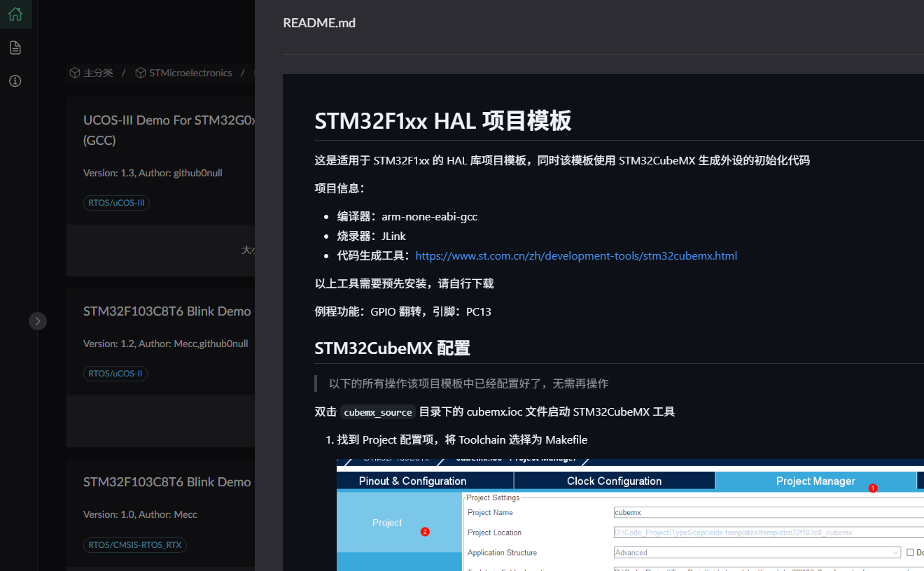
Task: Click the README.md panel title
Action: [319, 23]
